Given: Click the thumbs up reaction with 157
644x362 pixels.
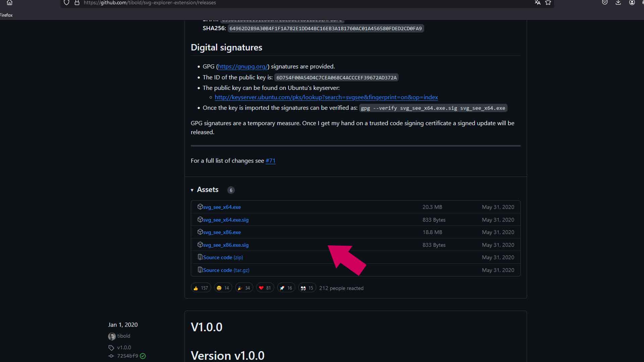Looking at the screenshot, I should (201, 288).
